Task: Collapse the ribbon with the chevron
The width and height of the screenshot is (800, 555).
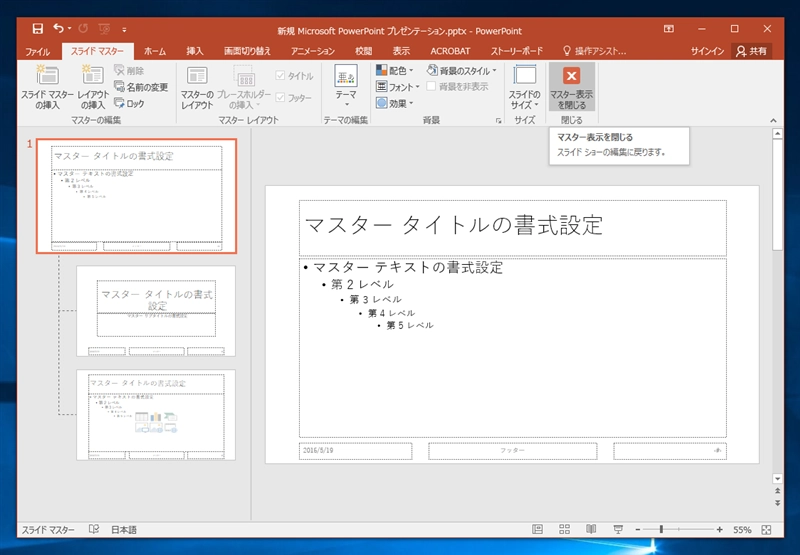Action: pos(773,121)
